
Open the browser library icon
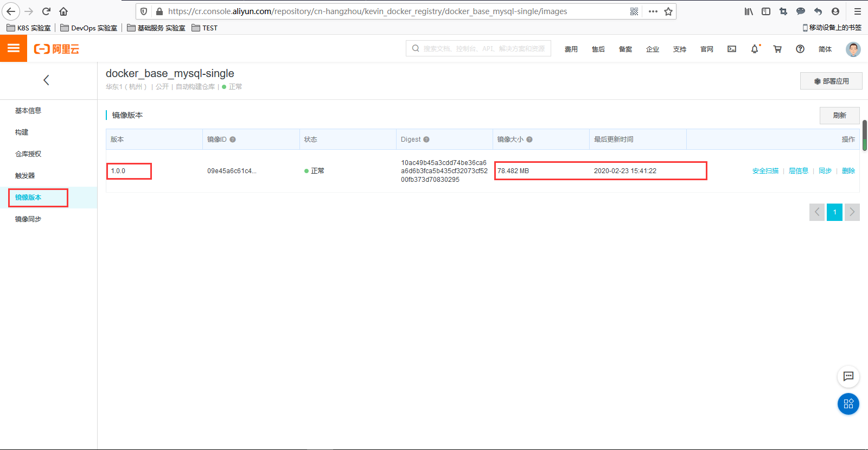coord(749,11)
